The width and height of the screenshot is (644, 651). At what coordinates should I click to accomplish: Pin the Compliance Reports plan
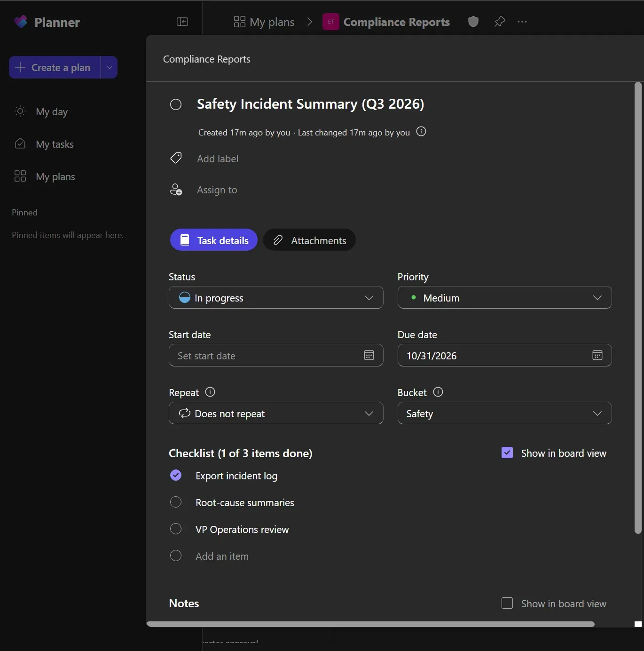500,22
